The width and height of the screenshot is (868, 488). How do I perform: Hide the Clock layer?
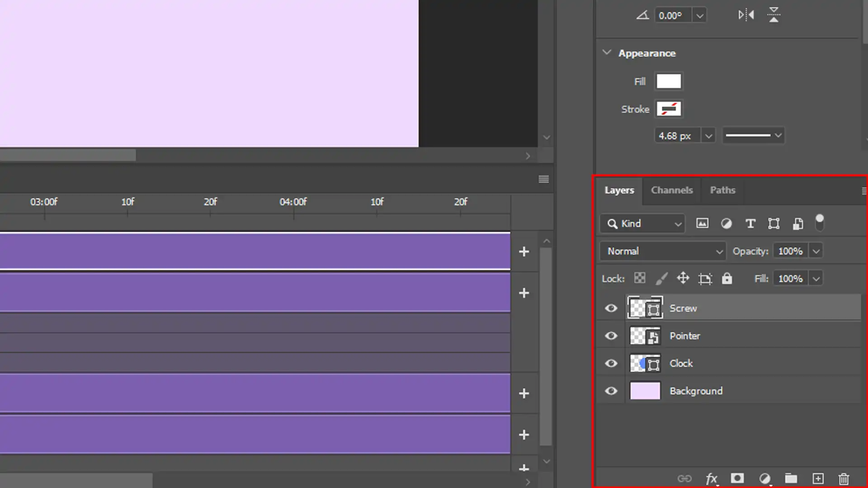pos(611,363)
